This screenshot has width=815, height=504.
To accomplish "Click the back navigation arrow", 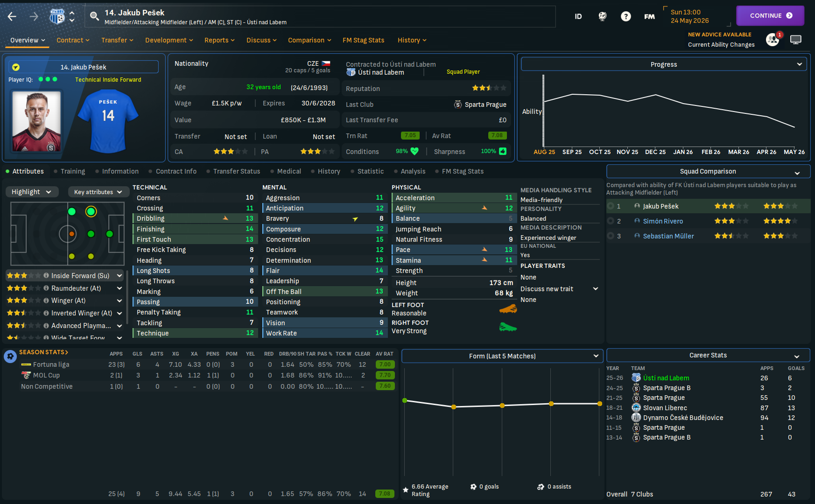I will coord(12,16).
